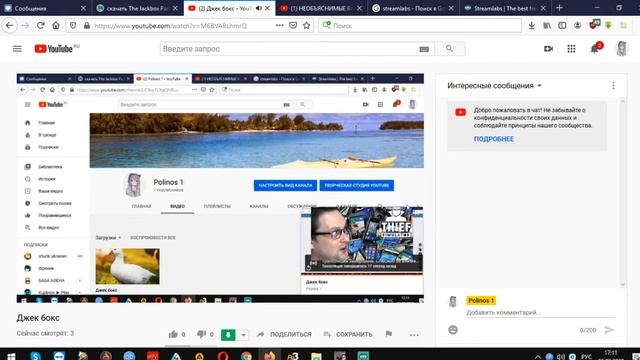Open the chat options three-dot menu
This screenshot has height=360, width=640.
pos(613,86)
